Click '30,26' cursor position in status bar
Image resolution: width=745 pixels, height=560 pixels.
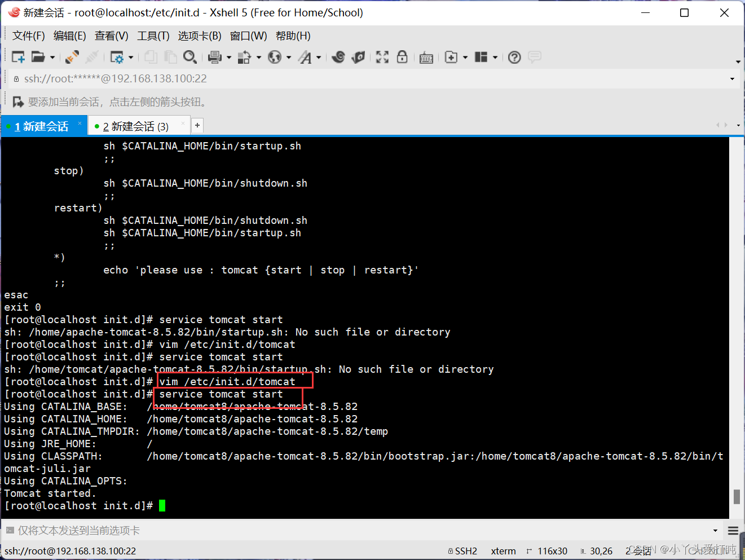coord(601,551)
